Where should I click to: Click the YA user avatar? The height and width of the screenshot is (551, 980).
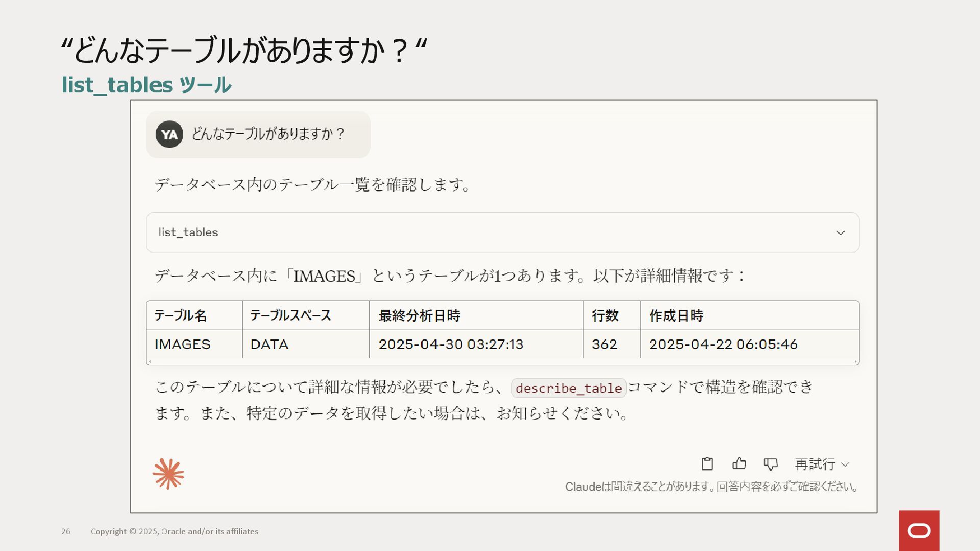169,134
